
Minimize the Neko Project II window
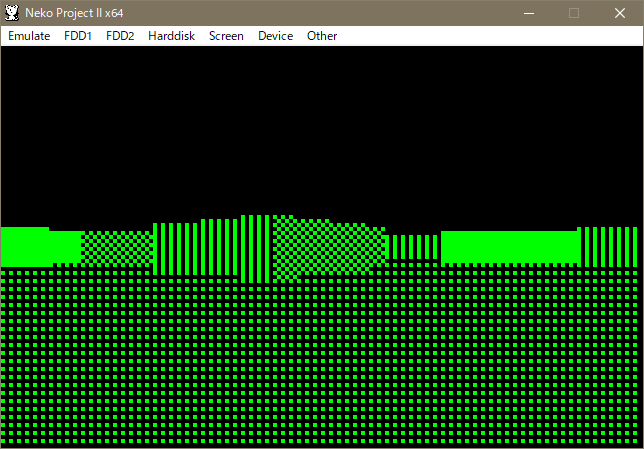(529, 13)
